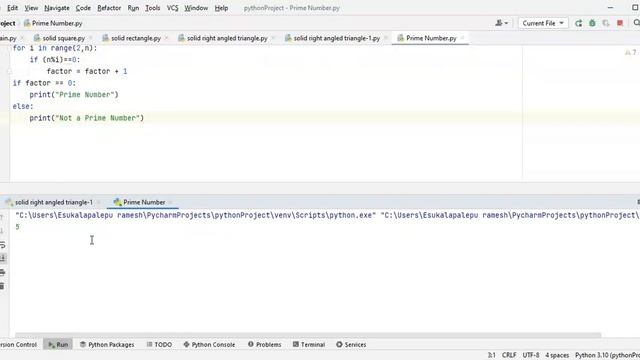Open the Refactor menu
Screen dimensions: 640x360
[x=109, y=8]
